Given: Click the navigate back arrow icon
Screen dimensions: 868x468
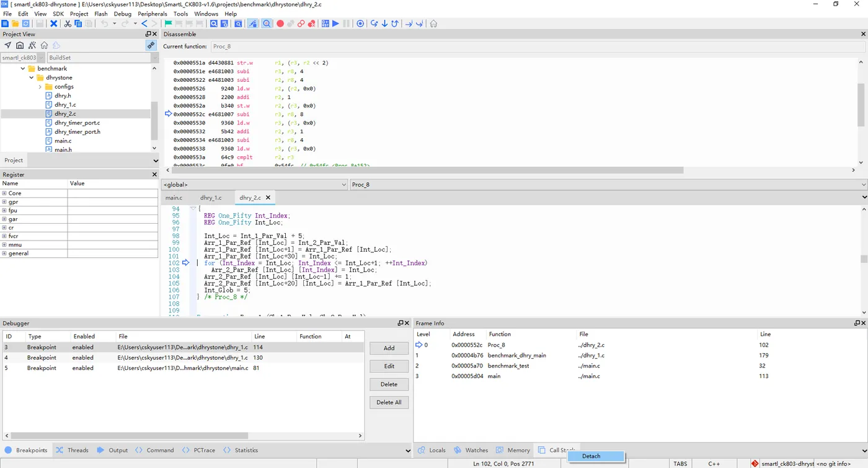Looking at the screenshot, I should (x=144, y=24).
